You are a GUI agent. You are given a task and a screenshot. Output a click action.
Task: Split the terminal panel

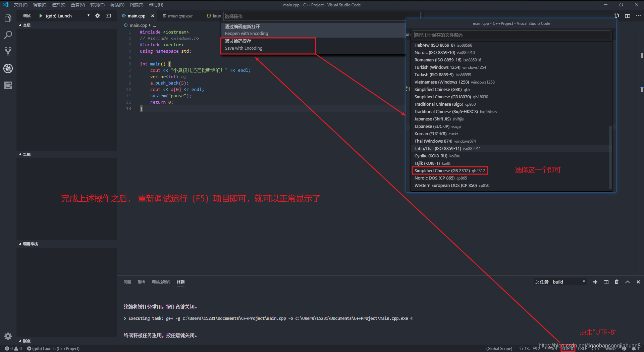click(x=606, y=282)
